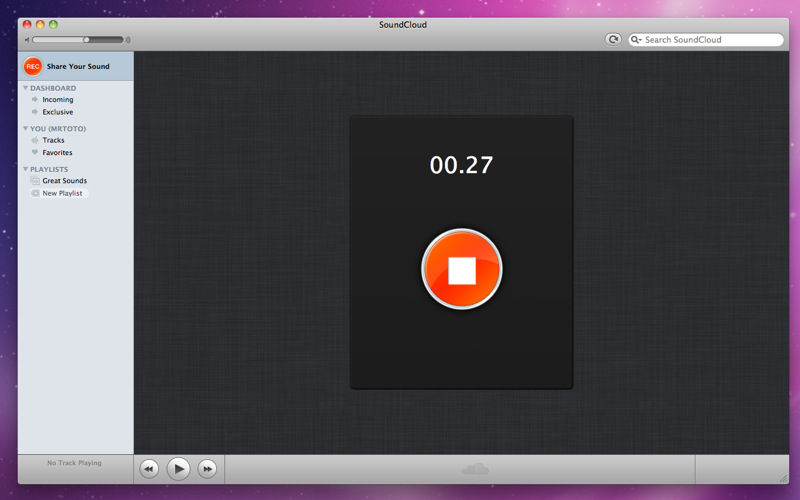This screenshot has height=500, width=800.
Task: Show your Tracks list
Action: tap(53, 140)
